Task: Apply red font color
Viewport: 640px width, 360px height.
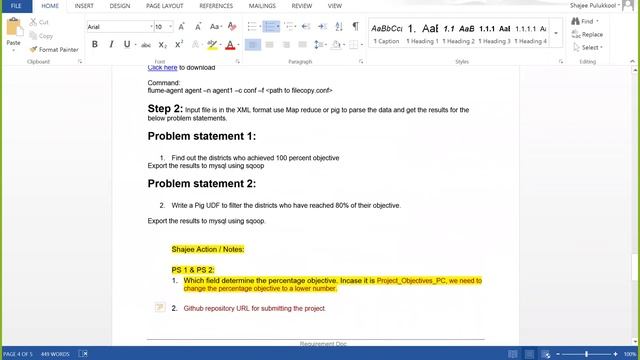Action: coord(230,44)
